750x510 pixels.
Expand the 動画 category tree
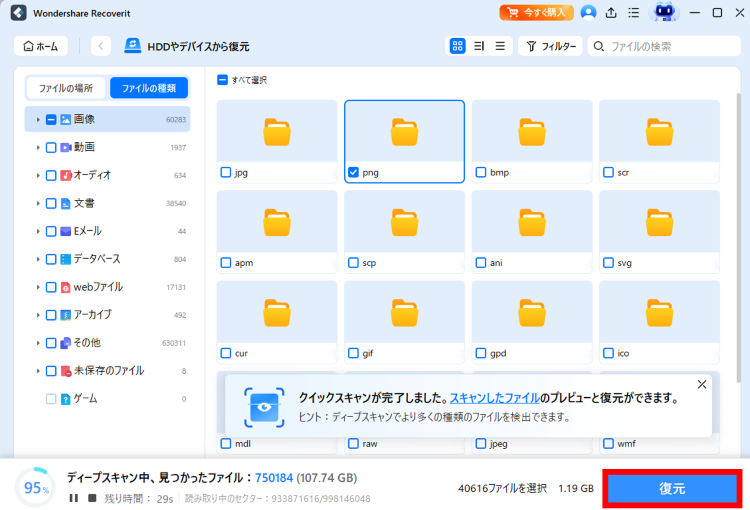pyautogui.click(x=38, y=148)
